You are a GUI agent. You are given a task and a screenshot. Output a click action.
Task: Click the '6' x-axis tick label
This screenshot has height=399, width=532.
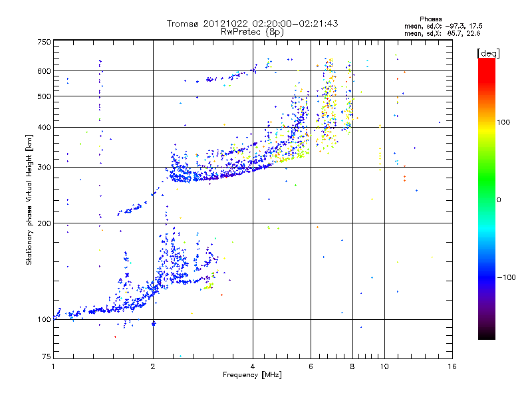click(311, 366)
